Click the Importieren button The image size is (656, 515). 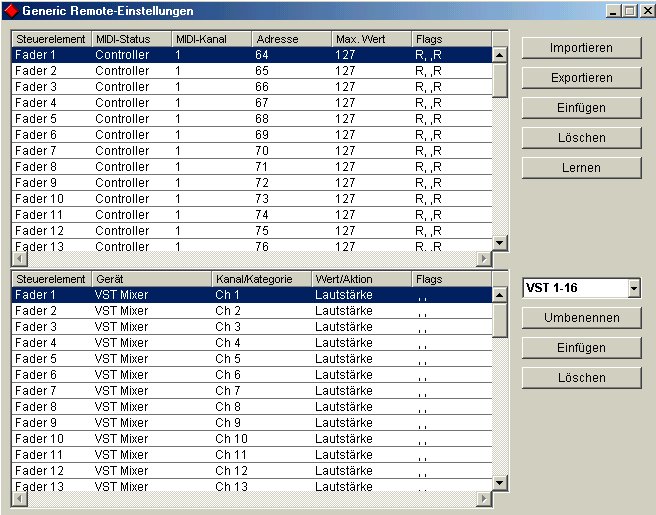coord(581,48)
